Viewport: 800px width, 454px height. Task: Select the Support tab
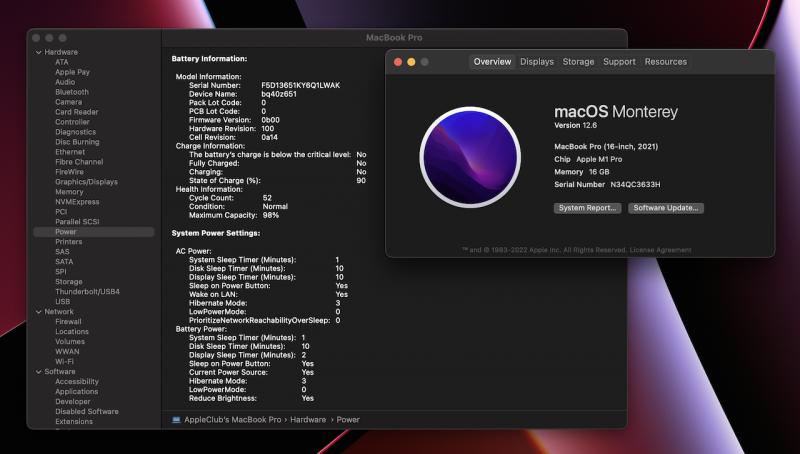(x=619, y=62)
